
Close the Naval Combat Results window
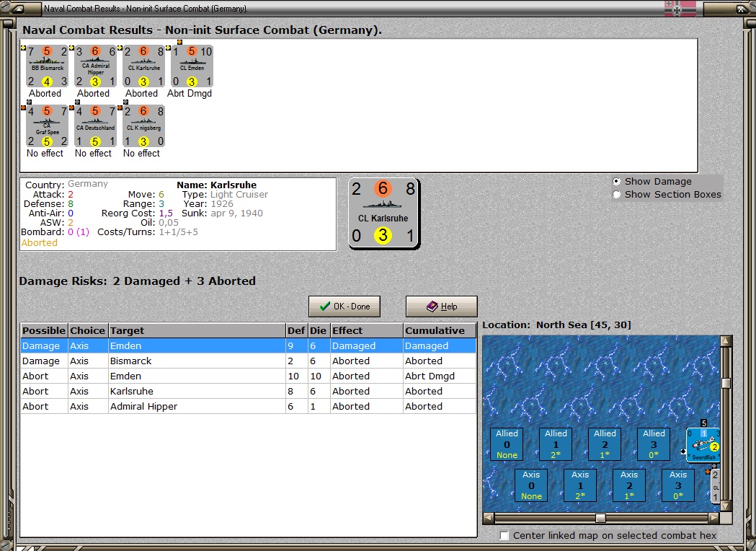point(741,8)
